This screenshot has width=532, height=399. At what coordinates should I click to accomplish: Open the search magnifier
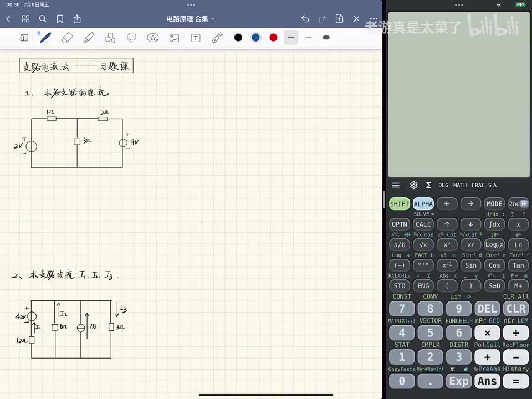[43, 19]
